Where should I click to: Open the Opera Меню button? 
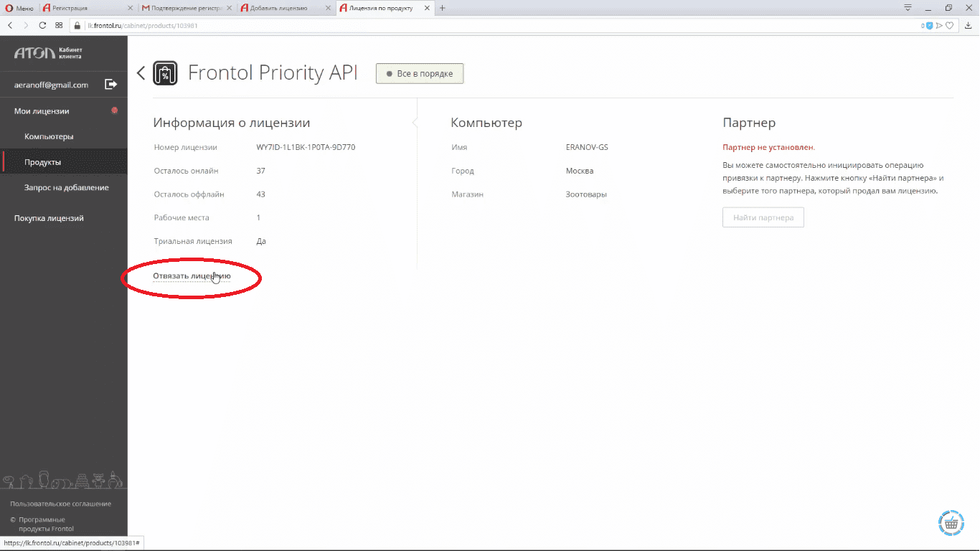click(x=19, y=8)
